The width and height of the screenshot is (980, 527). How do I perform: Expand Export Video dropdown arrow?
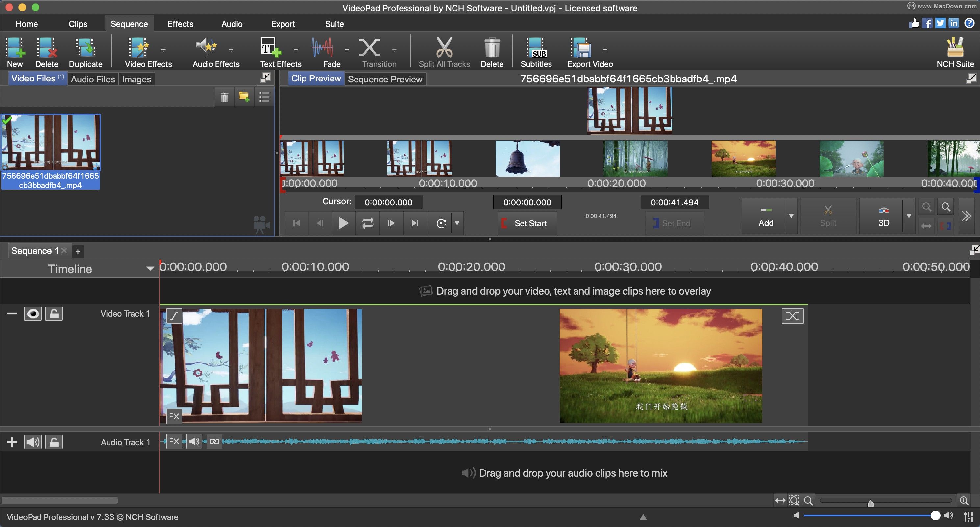pos(605,50)
